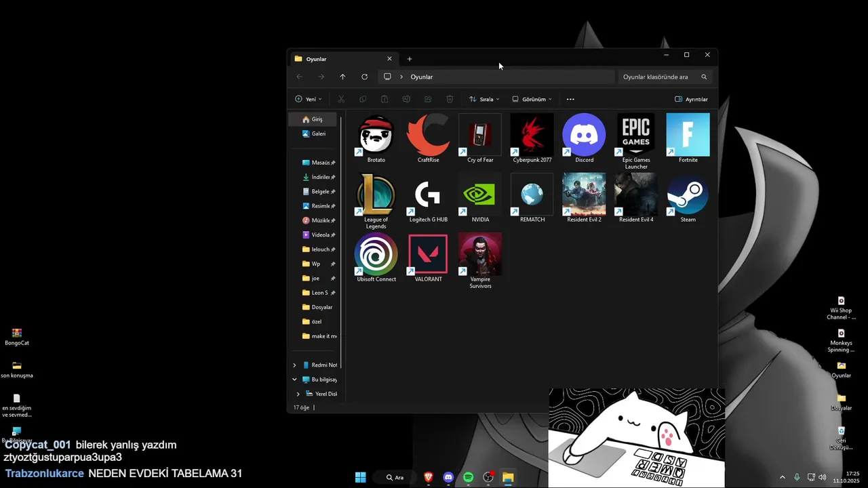Image resolution: width=868 pixels, height=488 pixels.
Task: Select the Resident Evil 4 shortcut
Action: click(636, 198)
